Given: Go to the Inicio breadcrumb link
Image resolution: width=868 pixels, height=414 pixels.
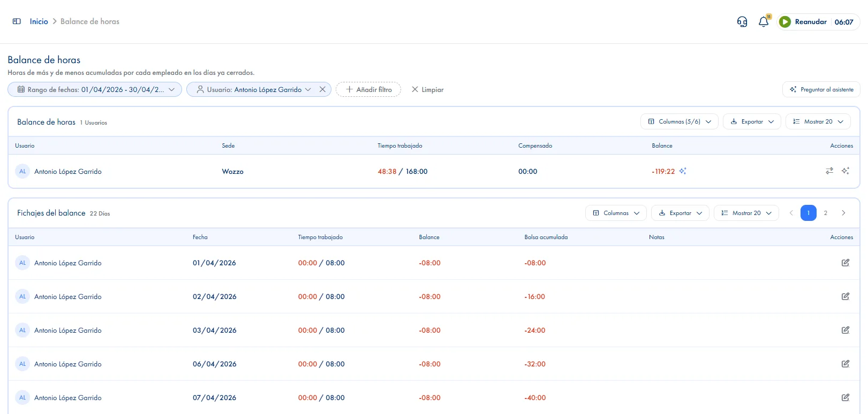Looking at the screenshot, I should [39, 21].
